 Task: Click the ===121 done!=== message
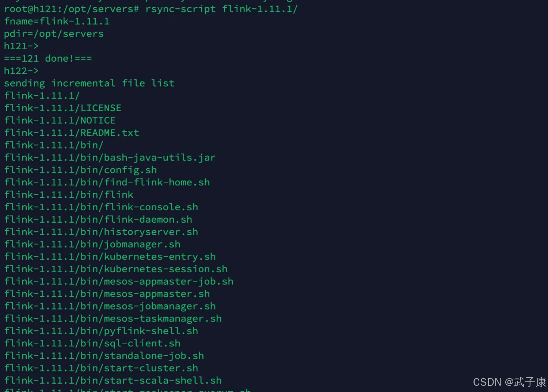click(x=48, y=58)
